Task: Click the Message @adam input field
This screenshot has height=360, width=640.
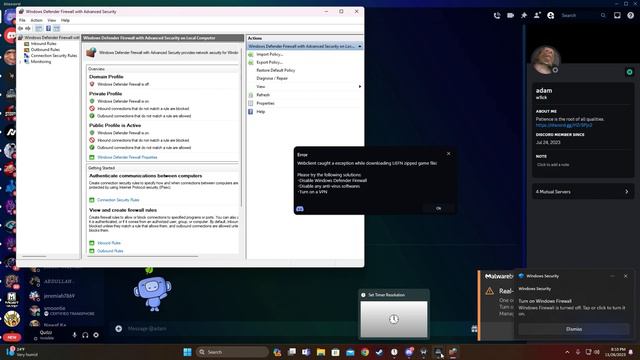Action: click(294, 329)
